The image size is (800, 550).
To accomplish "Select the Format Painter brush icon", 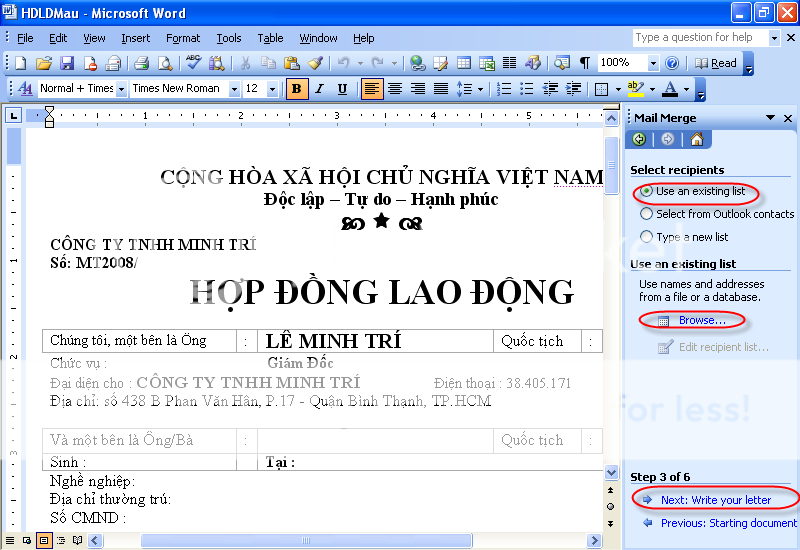I will [x=315, y=63].
